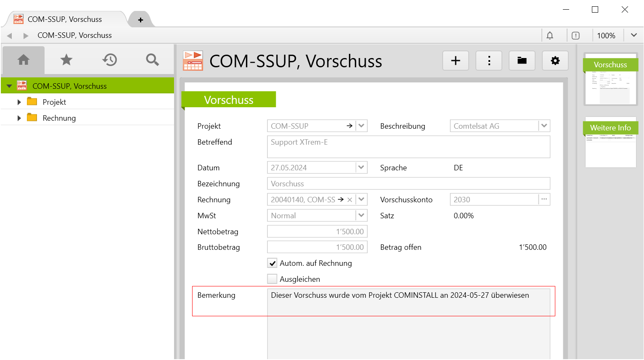Clear the Rechnung field with X
This screenshot has width=644, height=360.
[350, 200]
